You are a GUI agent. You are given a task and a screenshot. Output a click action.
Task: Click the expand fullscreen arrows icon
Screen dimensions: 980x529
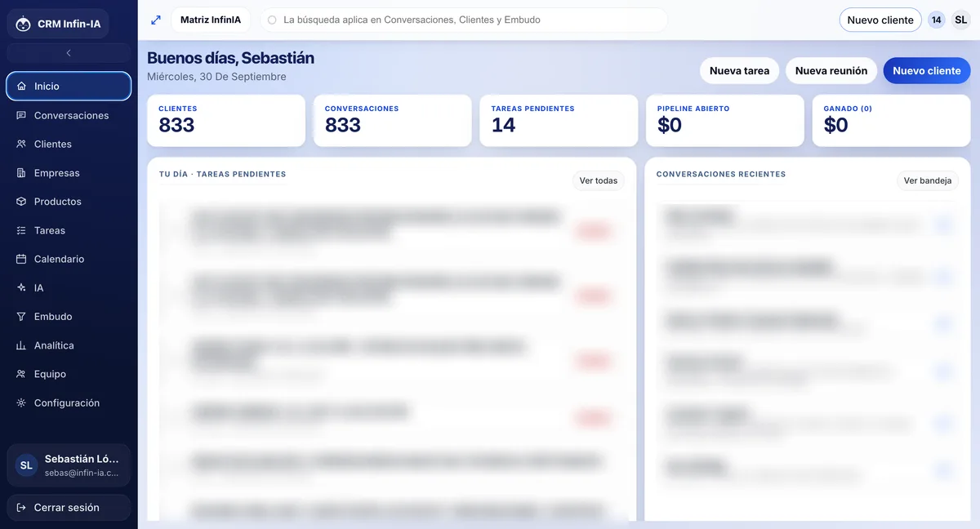tap(156, 20)
